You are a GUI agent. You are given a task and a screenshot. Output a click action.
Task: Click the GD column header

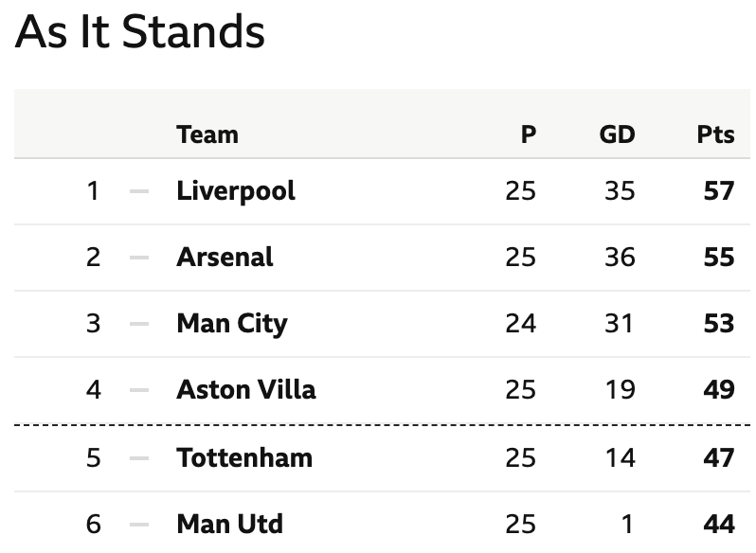(x=617, y=134)
